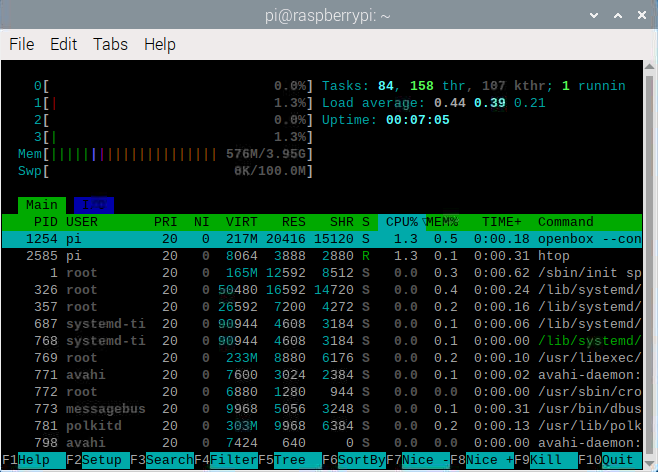Open the File menu

point(22,44)
